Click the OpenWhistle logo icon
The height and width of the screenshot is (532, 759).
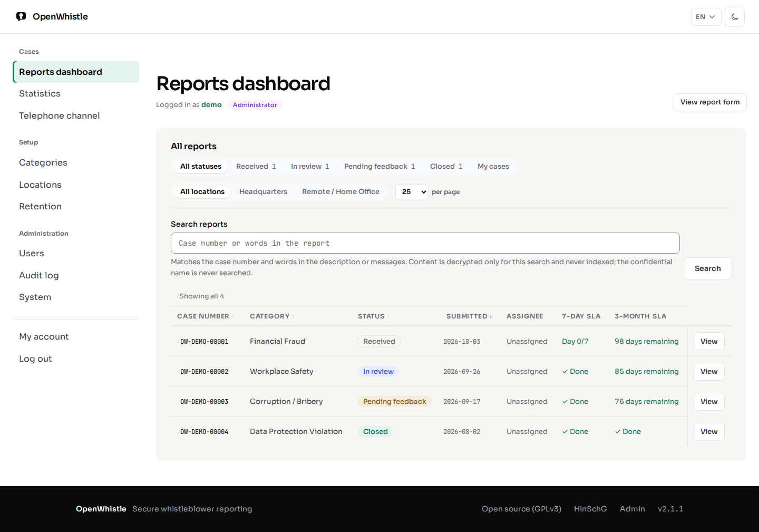click(21, 16)
